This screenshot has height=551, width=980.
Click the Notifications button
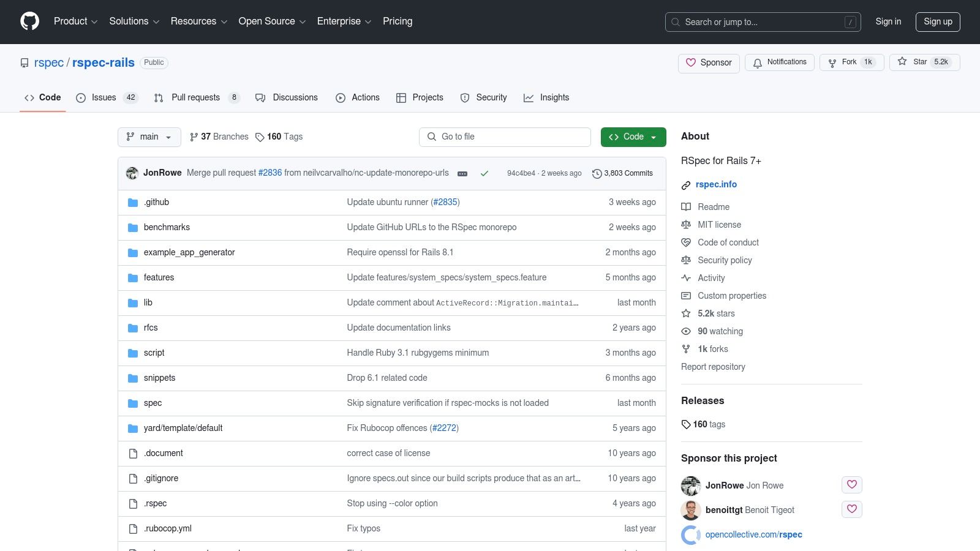coord(780,62)
